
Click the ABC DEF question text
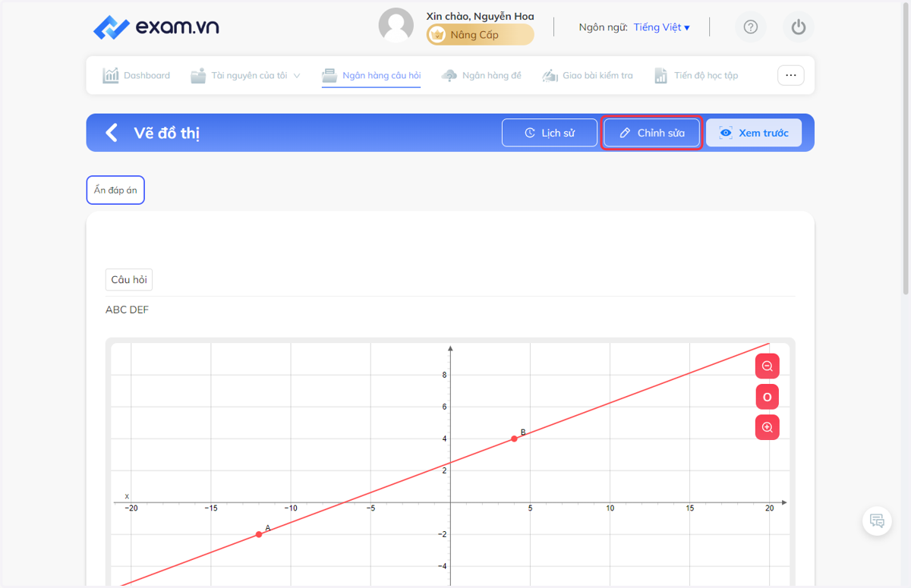click(128, 310)
